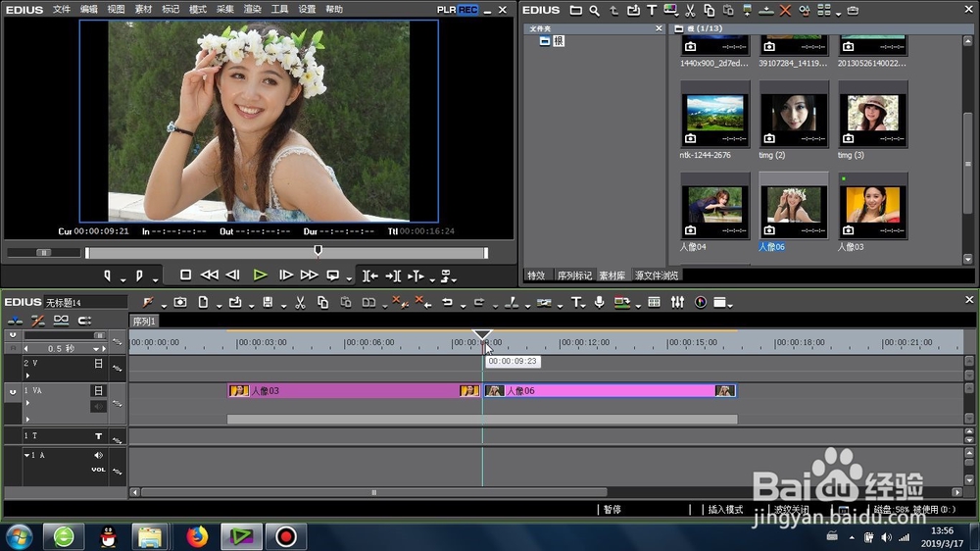Open dropdown arrow next to Save icon
This screenshot has height=551, width=980.
283,305
